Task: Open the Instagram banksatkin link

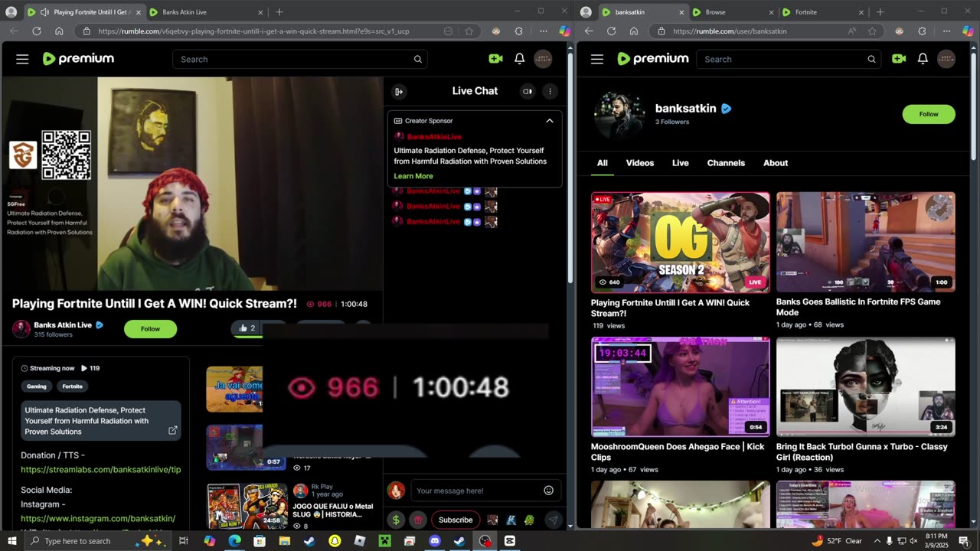Action: pyautogui.click(x=98, y=518)
